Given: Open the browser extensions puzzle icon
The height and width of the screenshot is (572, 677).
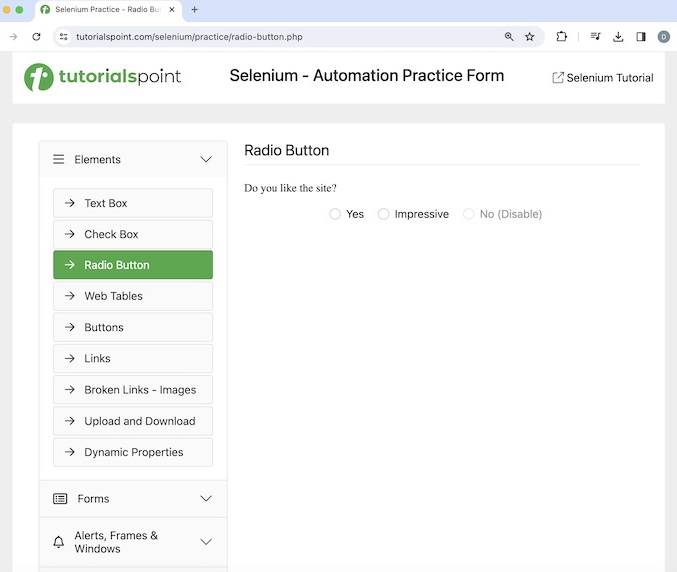Looking at the screenshot, I should coord(562,37).
